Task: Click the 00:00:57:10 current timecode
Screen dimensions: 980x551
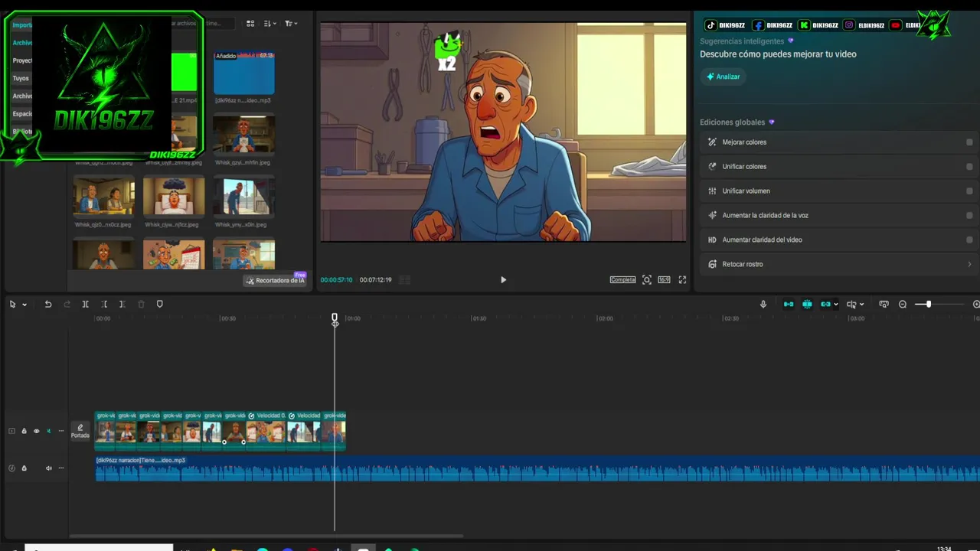Action: tap(336, 280)
